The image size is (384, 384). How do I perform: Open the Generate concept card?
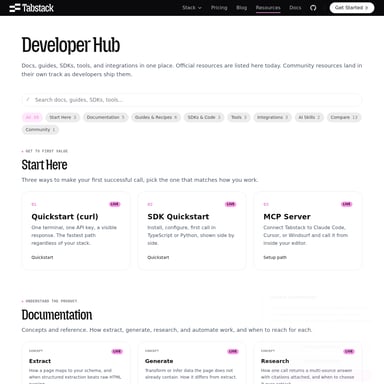click(x=192, y=363)
